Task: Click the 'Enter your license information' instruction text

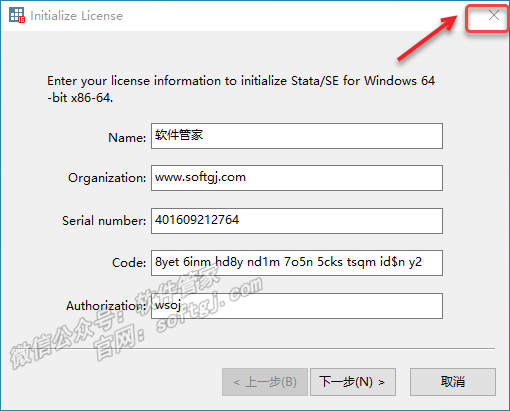Action: click(x=241, y=89)
